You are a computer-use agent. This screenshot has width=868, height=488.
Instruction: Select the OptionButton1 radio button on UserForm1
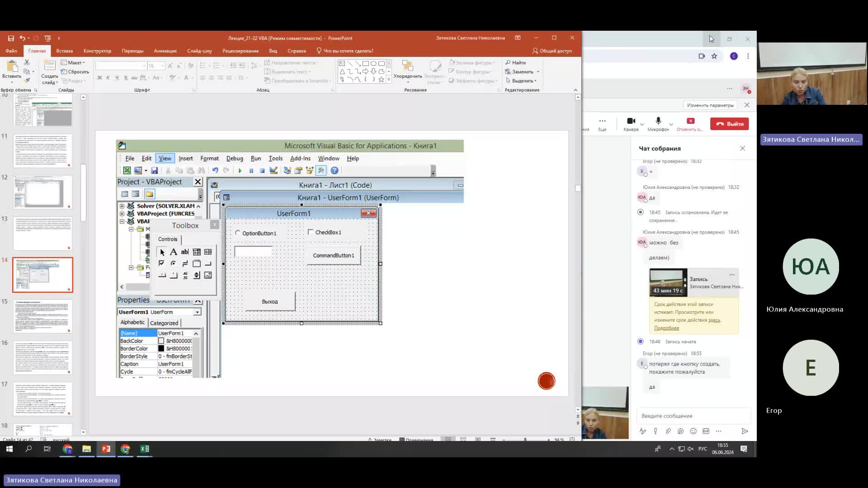point(238,233)
